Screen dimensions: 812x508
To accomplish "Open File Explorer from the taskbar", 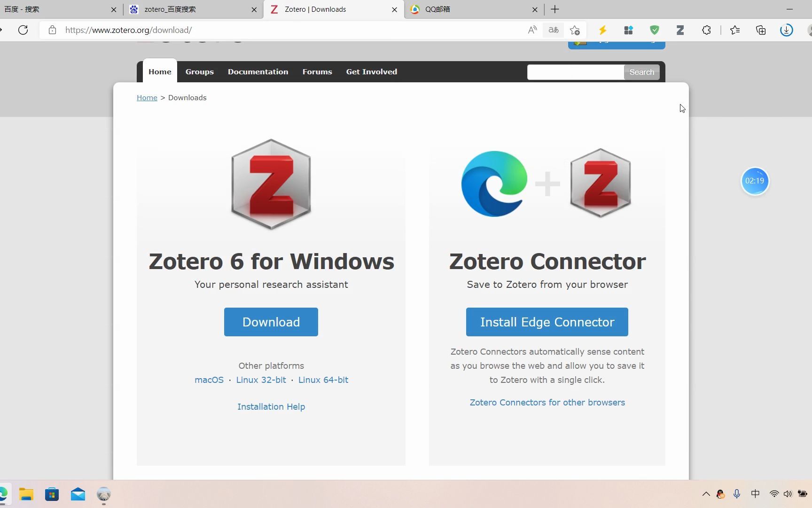I will pyautogui.click(x=26, y=494).
